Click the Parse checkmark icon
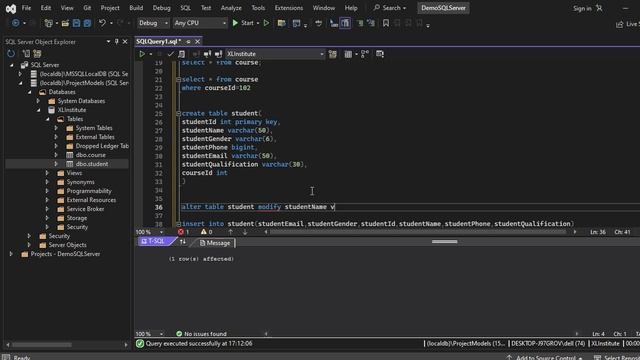640x360 pixels. [x=171, y=54]
